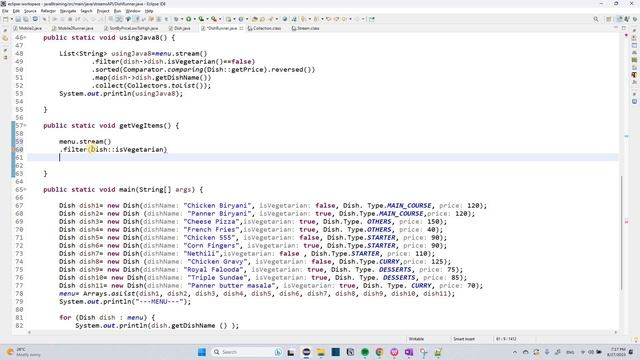
Task: Click 'Smart Insert' in the status bar
Action: [x=464, y=339]
